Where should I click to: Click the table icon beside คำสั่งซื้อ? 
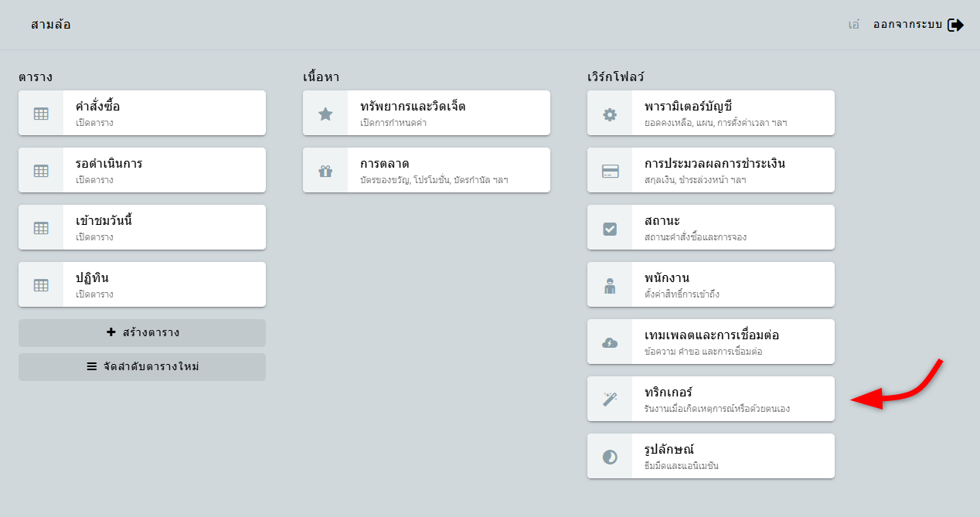tap(41, 114)
